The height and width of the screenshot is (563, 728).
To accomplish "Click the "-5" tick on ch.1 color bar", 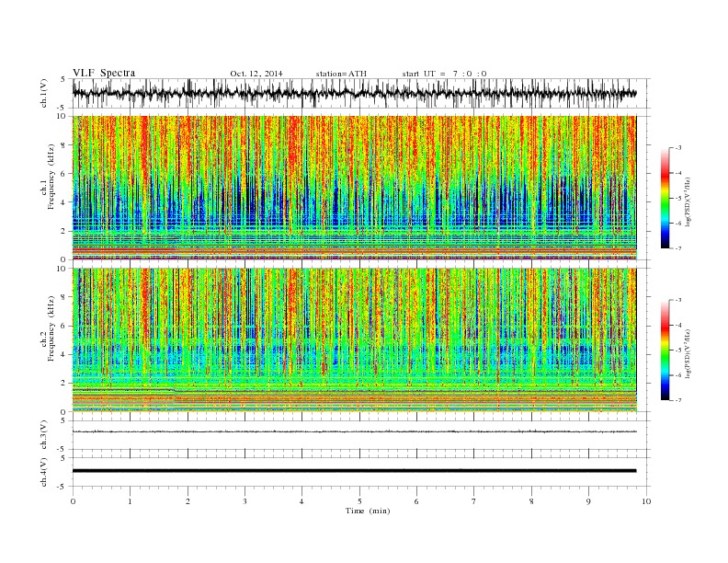I will 678,199.
